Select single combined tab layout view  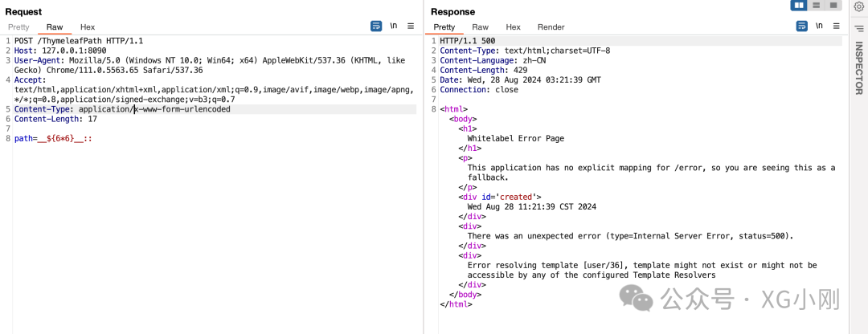click(x=832, y=5)
